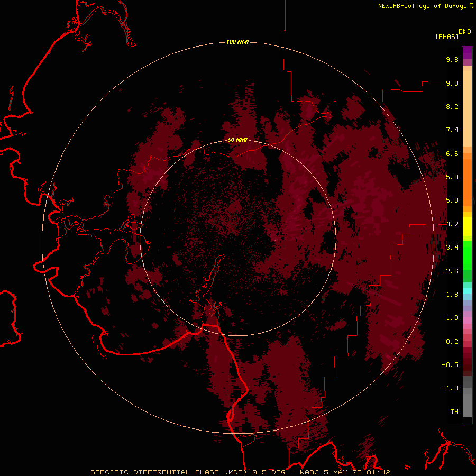Click the SPECIFIC DIFFERENTIAL PHASE (KDP) title text

click(169, 472)
